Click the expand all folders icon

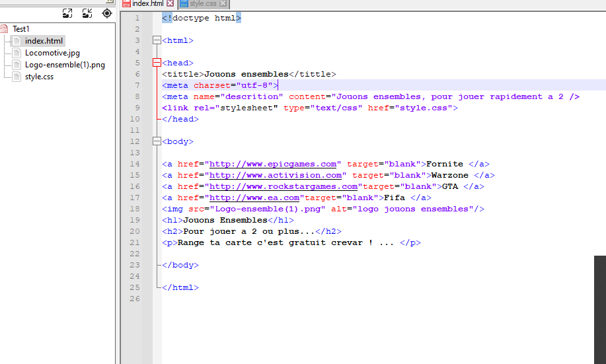(x=67, y=13)
